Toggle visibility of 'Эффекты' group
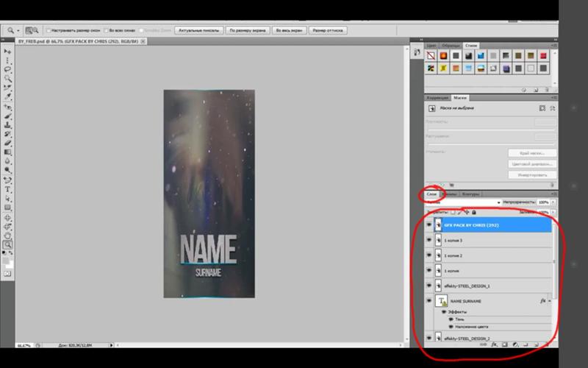 (444, 312)
